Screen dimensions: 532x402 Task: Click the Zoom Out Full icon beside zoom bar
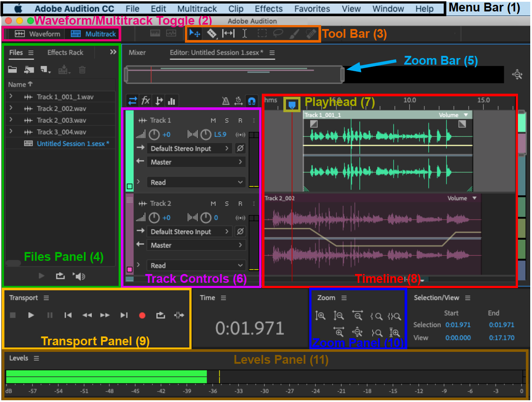pos(517,74)
